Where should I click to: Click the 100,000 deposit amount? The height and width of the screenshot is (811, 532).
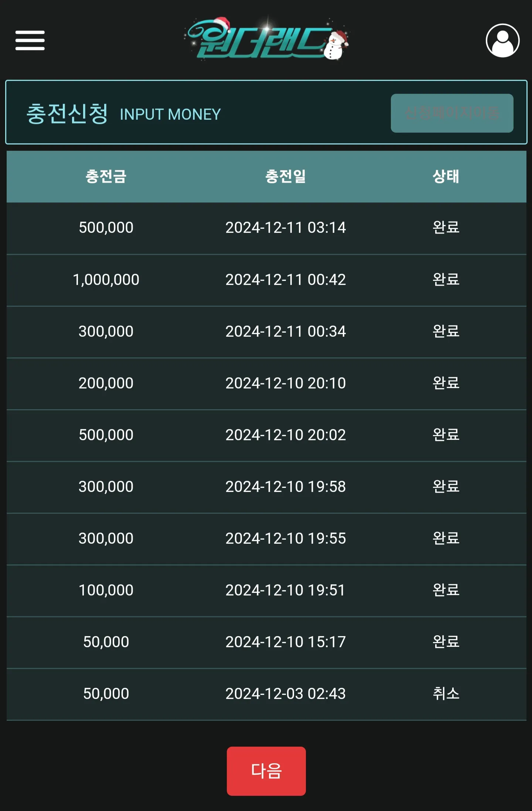click(x=106, y=590)
